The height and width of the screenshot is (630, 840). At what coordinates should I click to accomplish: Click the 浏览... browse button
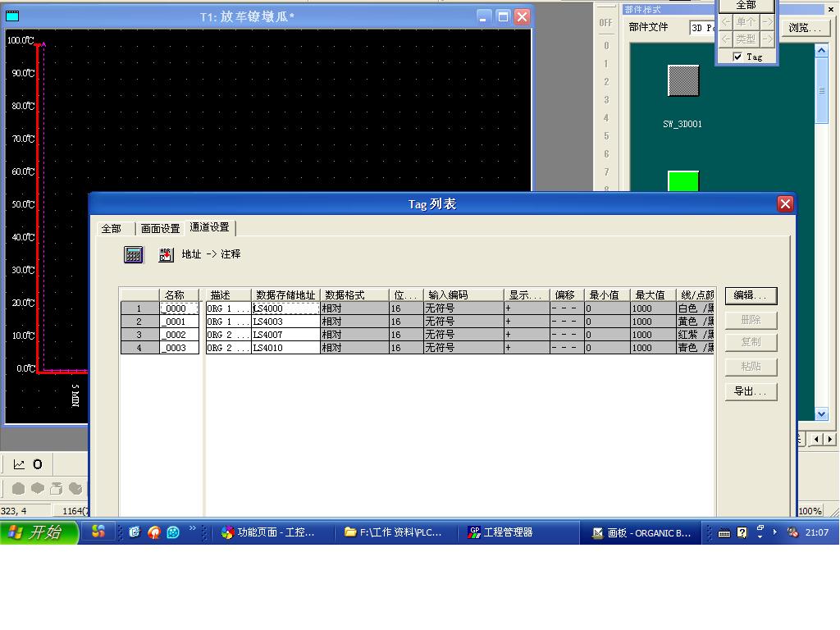point(804,28)
